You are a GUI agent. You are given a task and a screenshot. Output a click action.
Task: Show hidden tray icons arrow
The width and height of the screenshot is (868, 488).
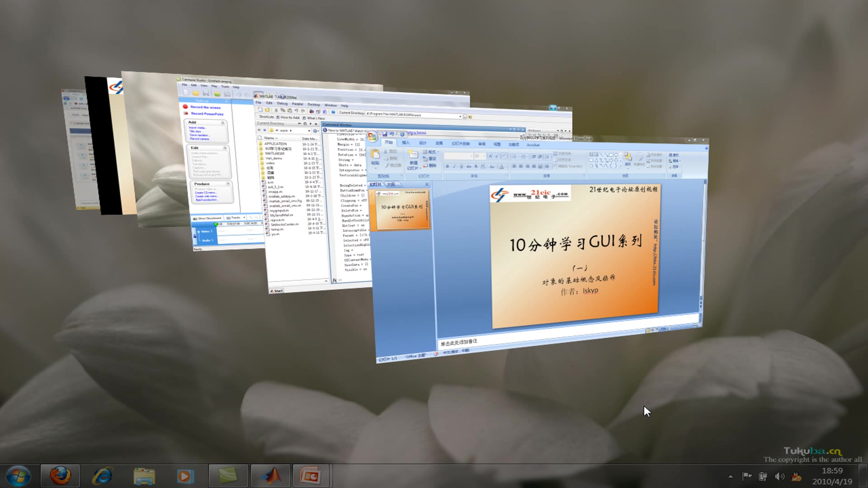(x=731, y=476)
